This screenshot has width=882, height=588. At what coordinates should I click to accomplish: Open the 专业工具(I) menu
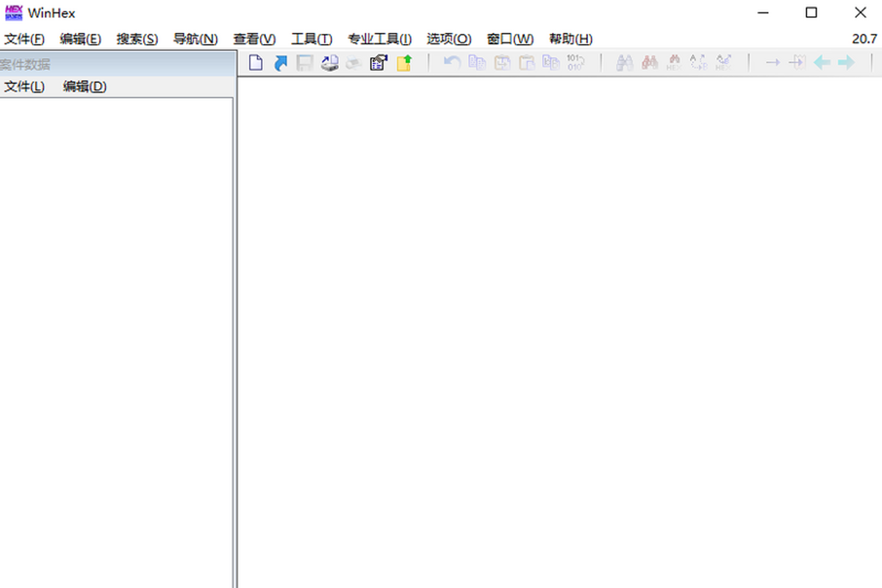(379, 39)
